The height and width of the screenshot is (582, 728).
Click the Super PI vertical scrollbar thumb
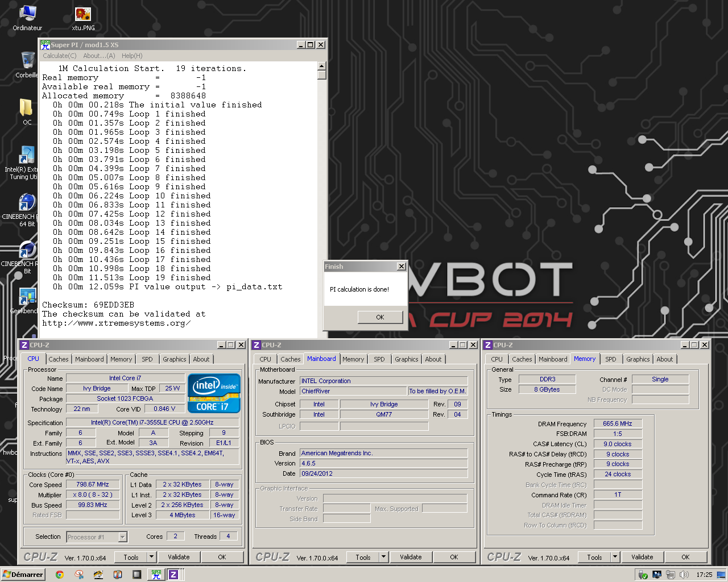[x=322, y=75]
